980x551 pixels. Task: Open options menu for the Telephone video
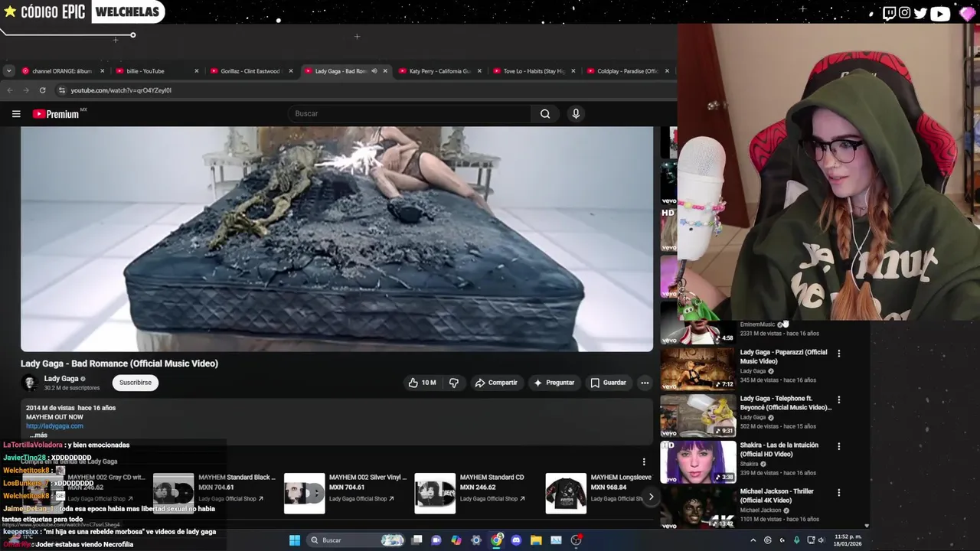(838, 399)
